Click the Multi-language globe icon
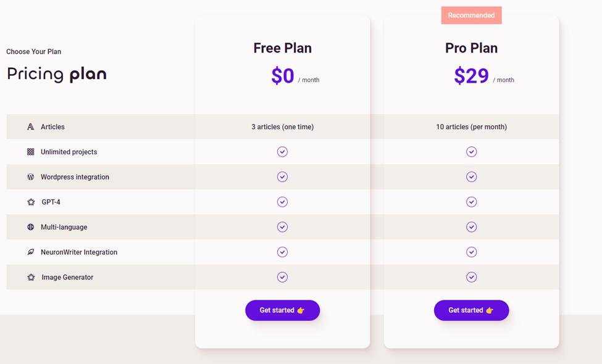Screen dimensions: 602x364 (31, 227)
